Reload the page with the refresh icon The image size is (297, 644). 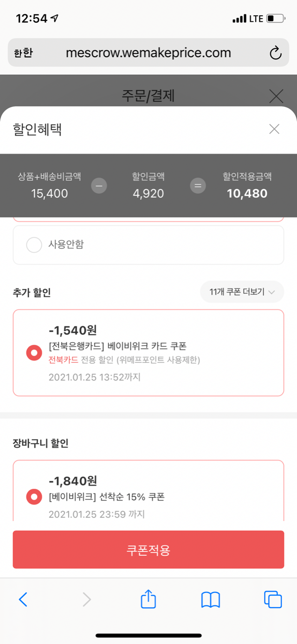pos(276,53)
